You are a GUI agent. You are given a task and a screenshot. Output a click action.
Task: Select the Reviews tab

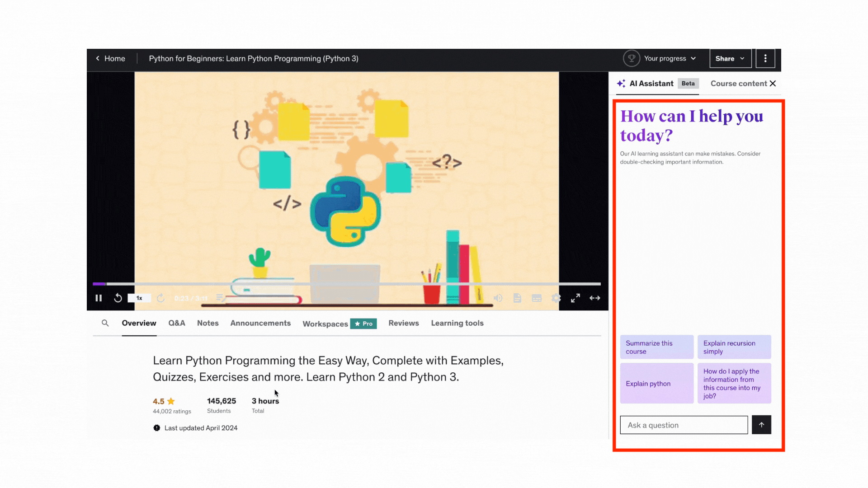tap(404, 323)
